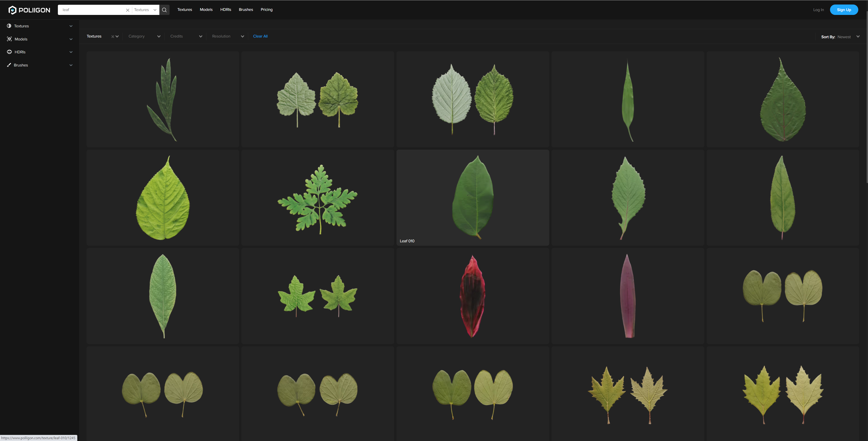The height and width of the screenshot is (441, 868).
Task: Click the Textures sidebar icon
Action: pos(9,26)
